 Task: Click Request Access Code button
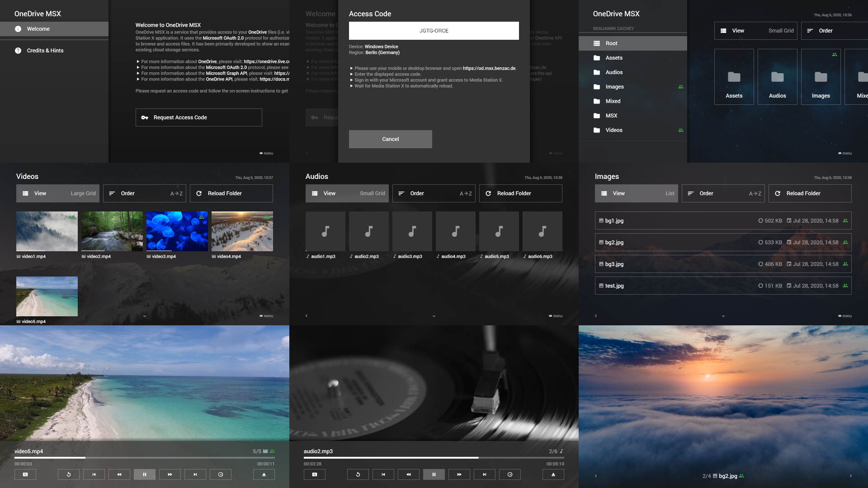(199, 117)
